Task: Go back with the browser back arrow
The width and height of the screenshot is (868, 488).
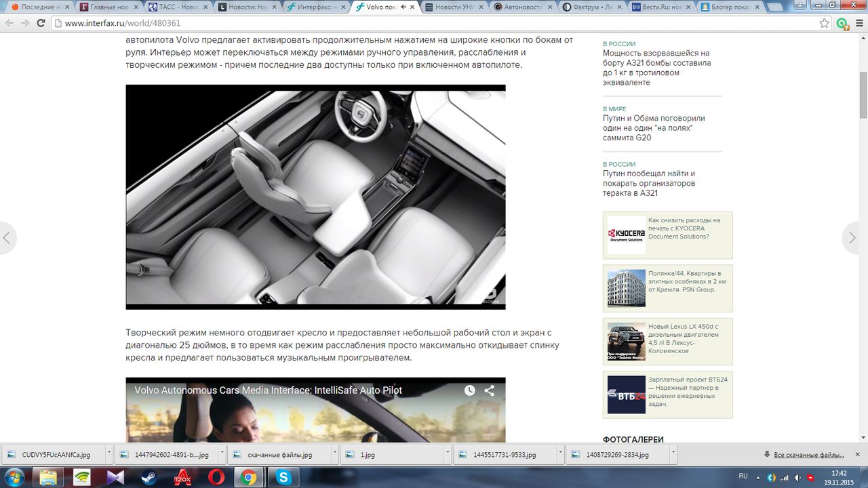Action: click(9, 23)
